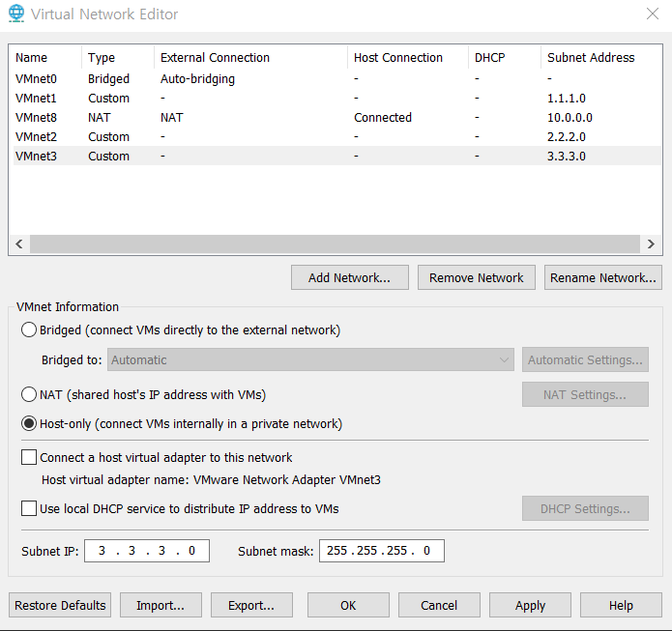Click the Subnet IP input field

pyautogui.click(x=147, y=551)
